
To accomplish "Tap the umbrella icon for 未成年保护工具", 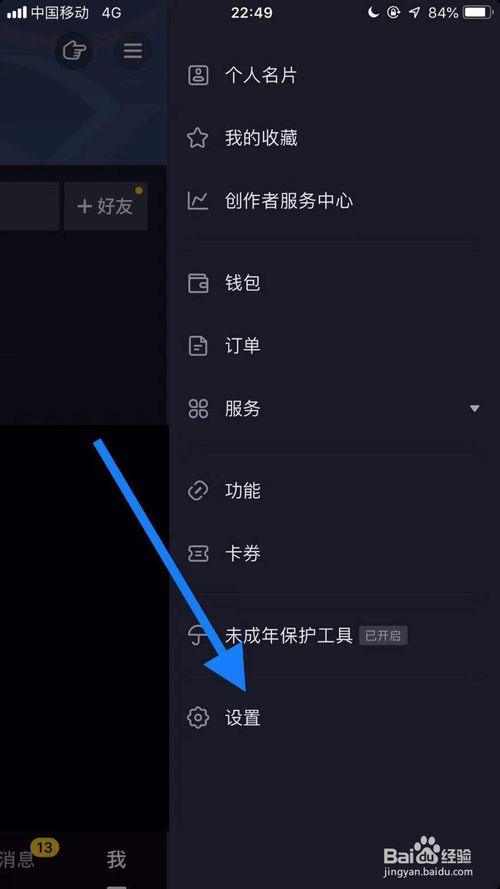I will point(198,636).
